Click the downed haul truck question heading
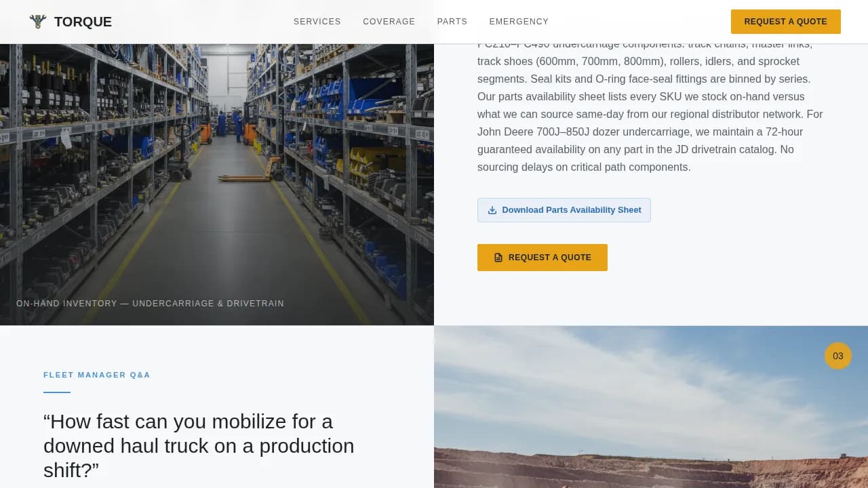868x488 pixels. coord(199,445)
